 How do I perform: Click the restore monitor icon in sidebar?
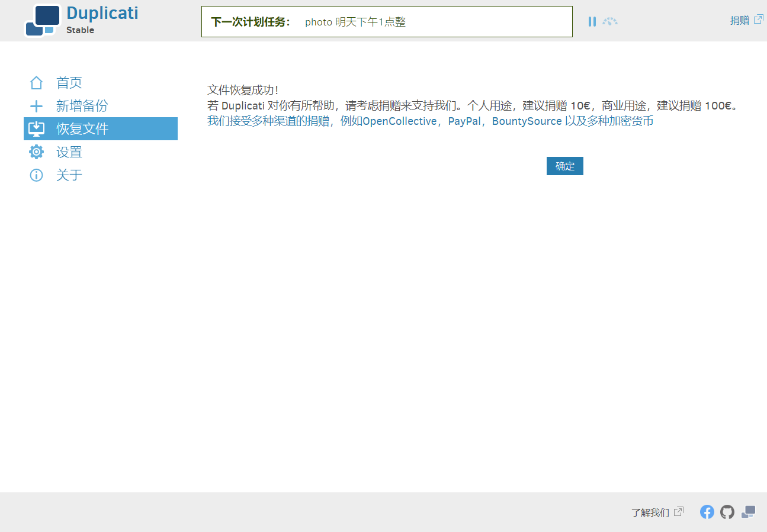pos(36,129)
